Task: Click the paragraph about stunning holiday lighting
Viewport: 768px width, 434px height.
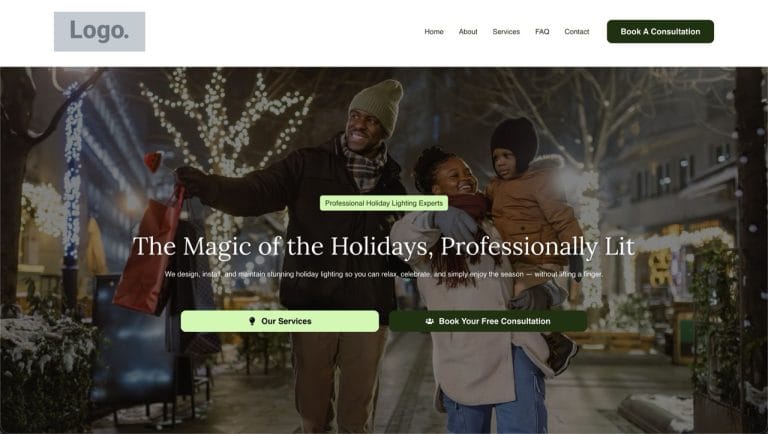Action: point(384,274)
